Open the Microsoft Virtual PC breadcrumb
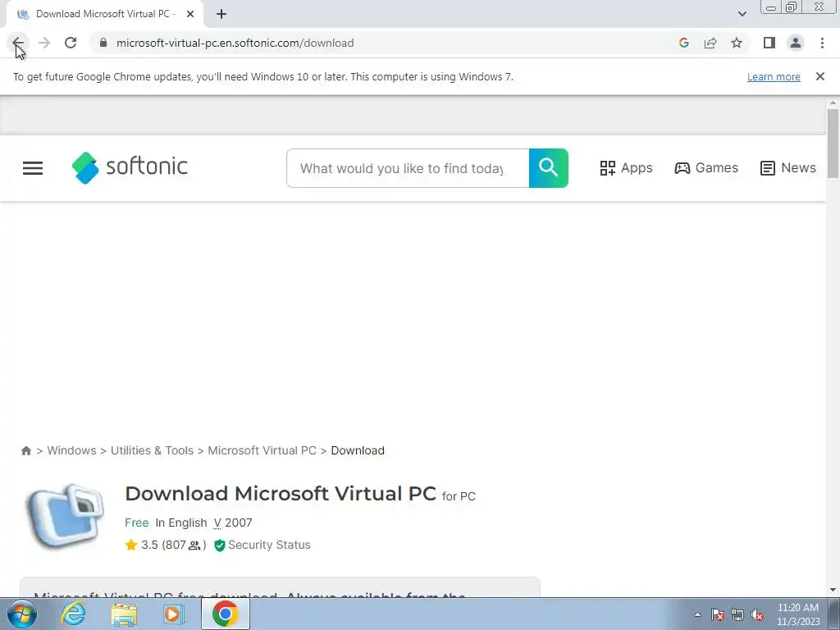The height and width of the screenshot is (630, 840). click(262, 450)
